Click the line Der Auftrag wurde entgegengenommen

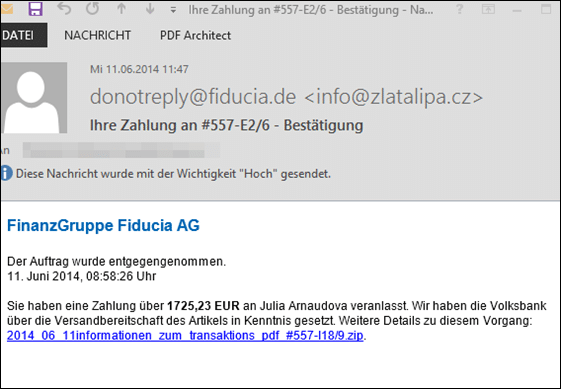117,262
